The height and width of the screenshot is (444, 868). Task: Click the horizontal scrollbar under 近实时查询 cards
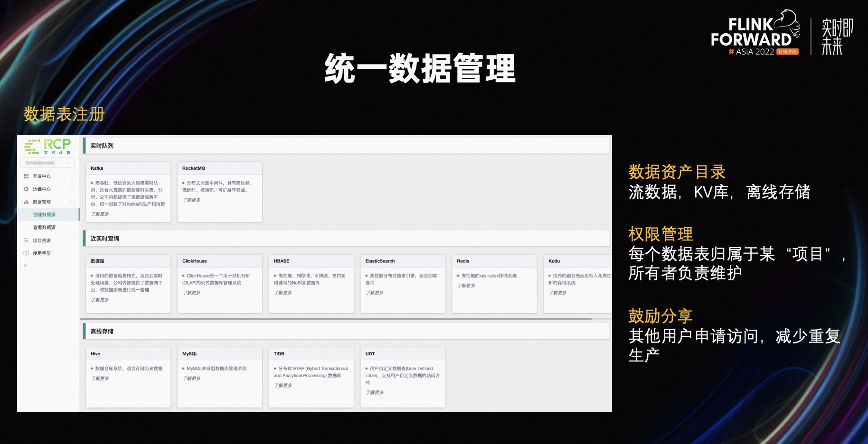click(336, 319)
